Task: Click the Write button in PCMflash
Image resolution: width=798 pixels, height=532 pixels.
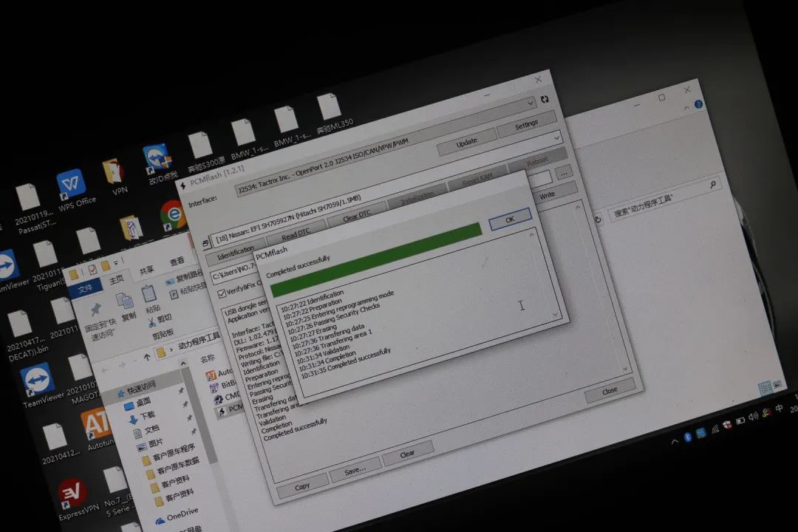Action: click(547, 196)
